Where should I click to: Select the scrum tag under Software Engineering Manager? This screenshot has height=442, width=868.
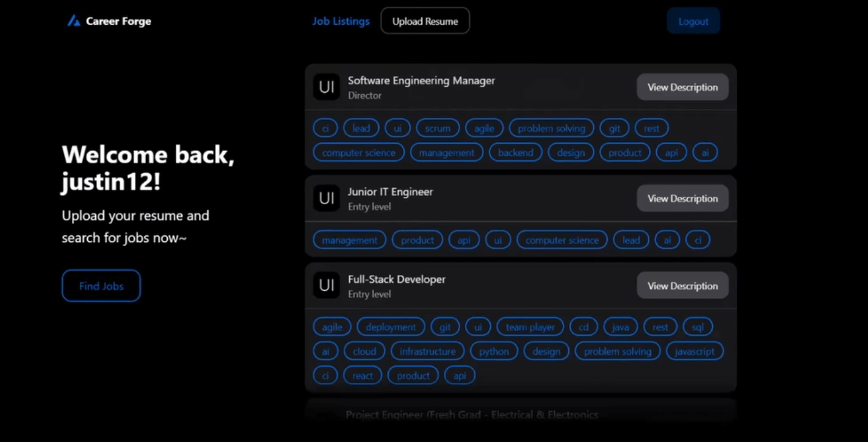pyautogui.click(x=438, y=128)
